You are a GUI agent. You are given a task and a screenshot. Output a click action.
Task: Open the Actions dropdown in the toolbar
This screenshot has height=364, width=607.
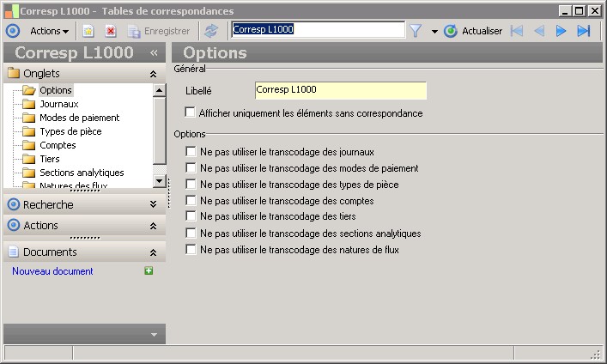(49, 31)
